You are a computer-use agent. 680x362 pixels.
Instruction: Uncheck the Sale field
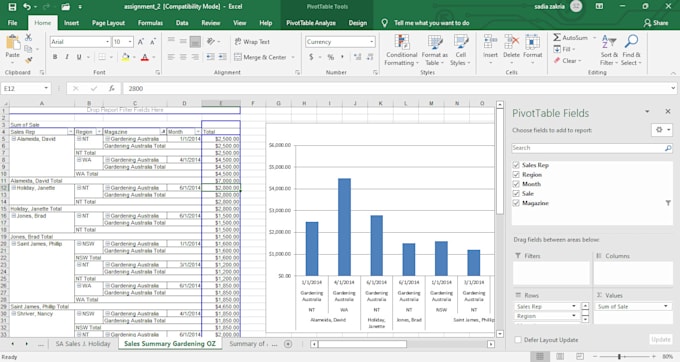tap(516, 193)
